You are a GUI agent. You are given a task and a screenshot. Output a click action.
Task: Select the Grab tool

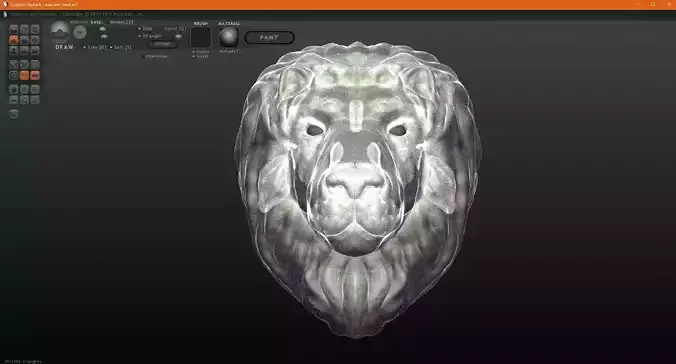tap(35, 40)
